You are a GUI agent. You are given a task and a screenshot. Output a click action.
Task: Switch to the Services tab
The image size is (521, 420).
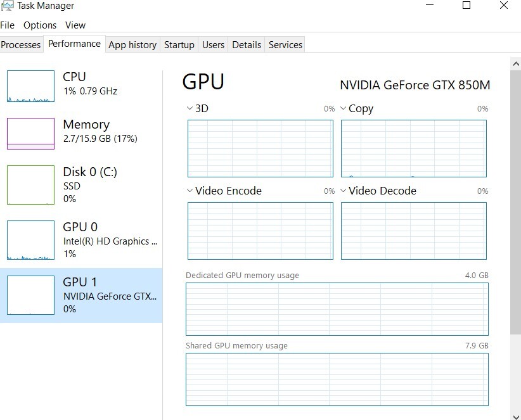click(285, 45)
